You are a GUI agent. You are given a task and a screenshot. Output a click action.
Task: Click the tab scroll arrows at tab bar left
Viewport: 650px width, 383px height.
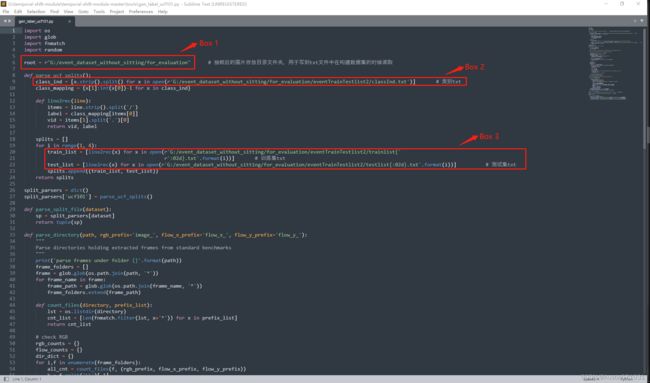pyautogui.click(x=7, y=21)
